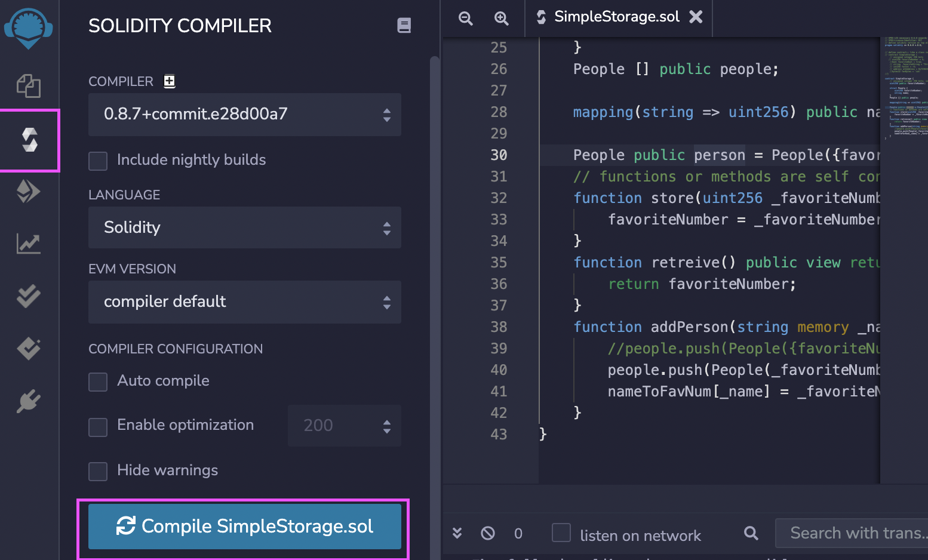Check the Enable optimization box
The height and width of the screenshot is (560, 928).
click(97, 426)
